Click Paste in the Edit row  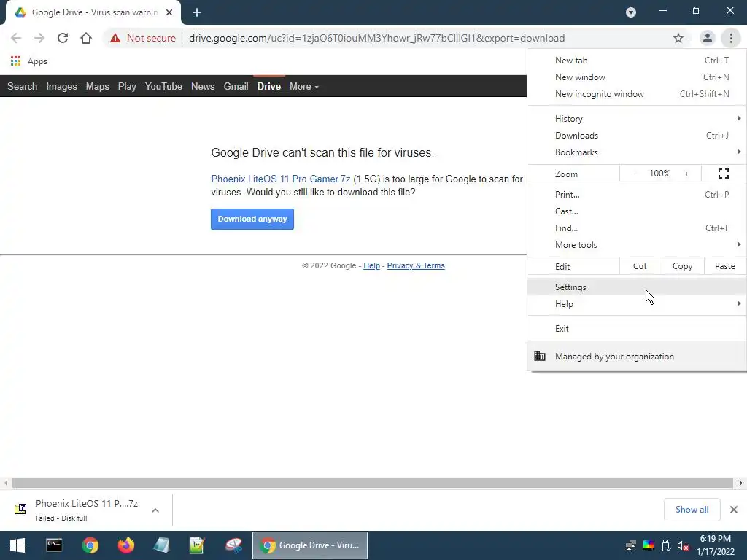tap(724, 266)
